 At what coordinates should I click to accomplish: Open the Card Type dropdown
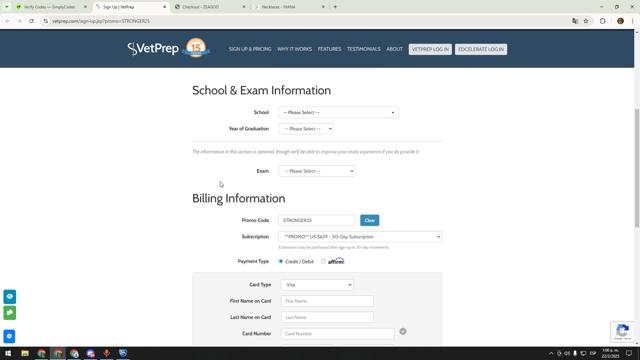[x=317, y=284]
